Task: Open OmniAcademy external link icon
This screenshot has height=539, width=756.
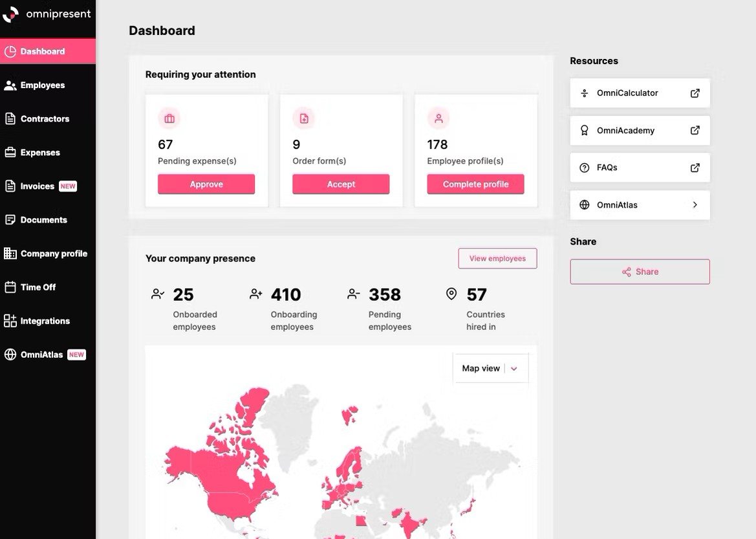Action: tap(695, 131)
